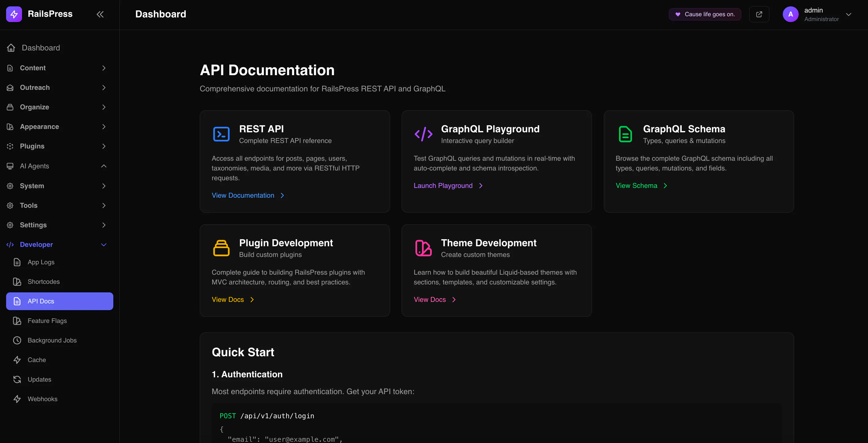This screenshot has height=443, width=868.
Task: Click the Quick Start heading
Action: 243,352
